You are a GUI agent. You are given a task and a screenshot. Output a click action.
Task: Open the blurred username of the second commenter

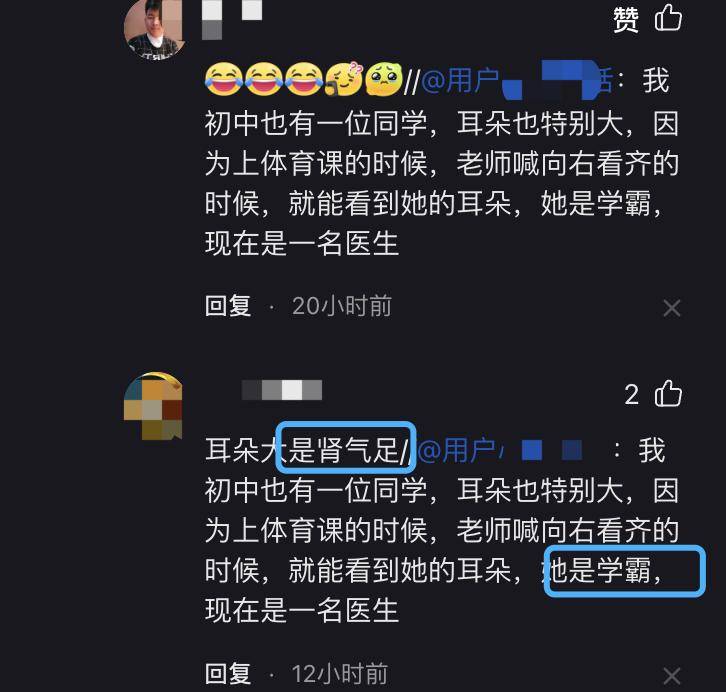(x=282, y=390)
